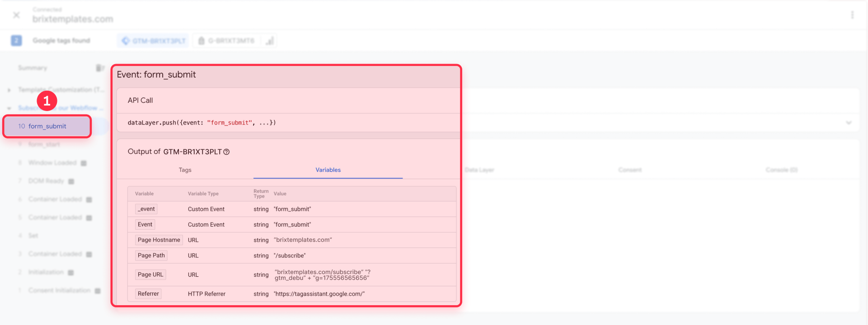Select the GTM-BR1XT3PLT container chip
868x325 pixels.
[154, 41]
